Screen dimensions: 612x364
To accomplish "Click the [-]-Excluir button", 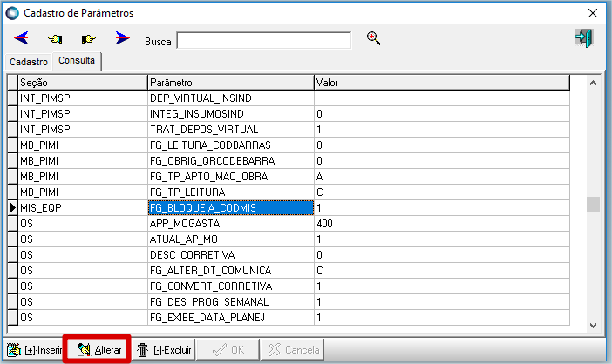I will (164, 349).
